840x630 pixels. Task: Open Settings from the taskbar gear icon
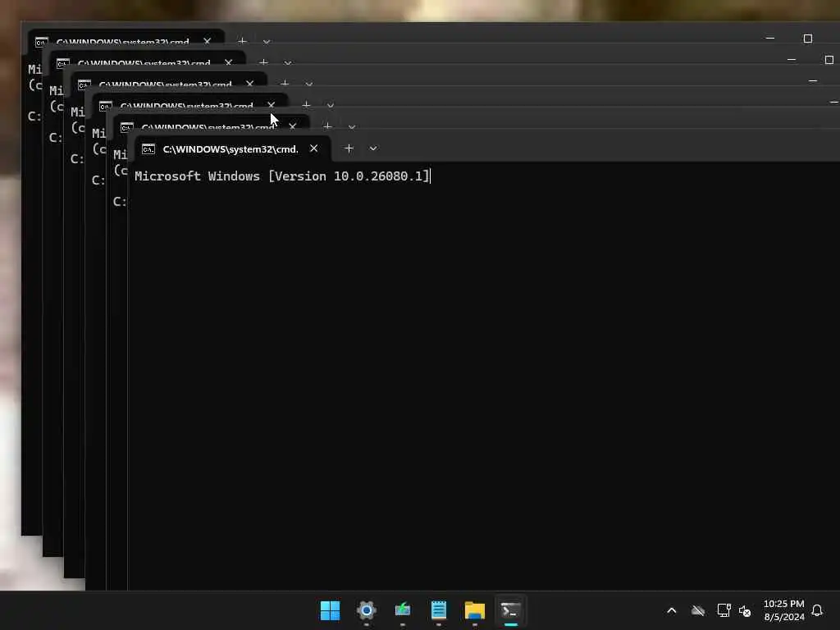[x=367, y=610]
